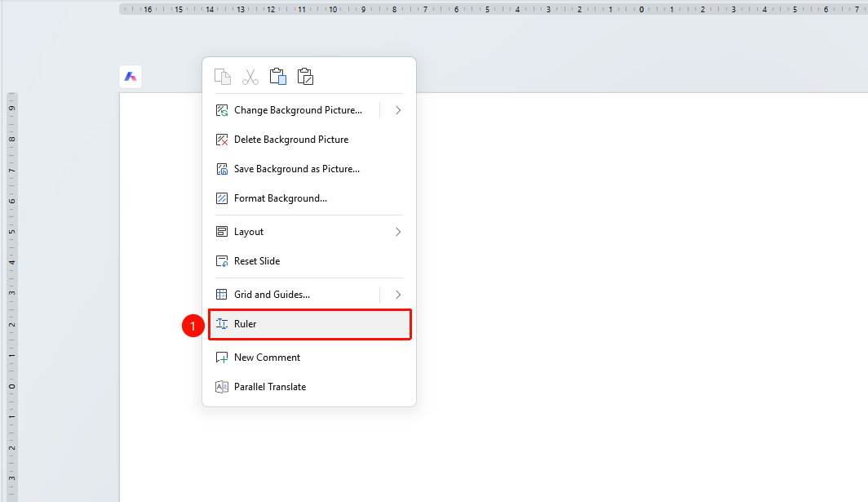Click the Cut scissors icon
This screenshot has height=502, width=868.
coord(250,77)
